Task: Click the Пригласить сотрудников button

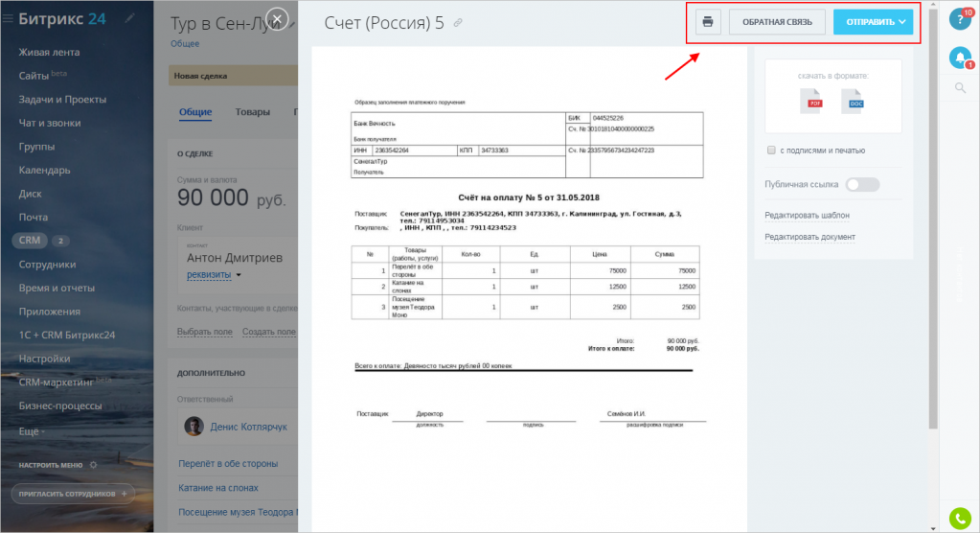Action: pyautogui.click(x=73, y=494)
